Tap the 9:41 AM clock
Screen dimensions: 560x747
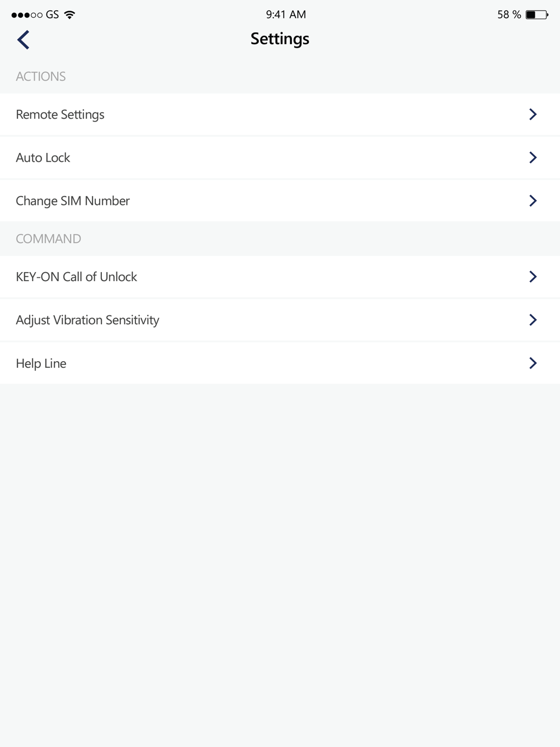(286, 15)
